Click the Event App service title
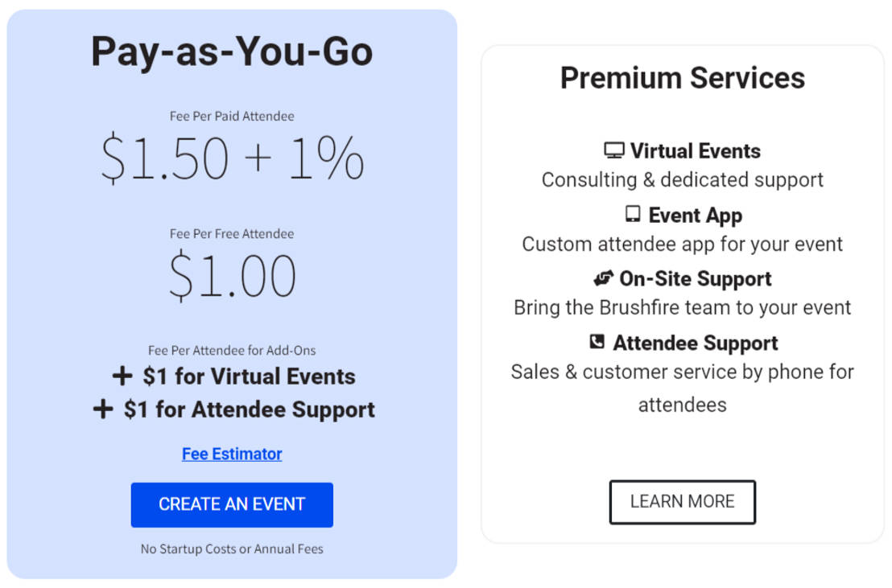This screenshot has width=892, height=588. click(x=695, y=215)
